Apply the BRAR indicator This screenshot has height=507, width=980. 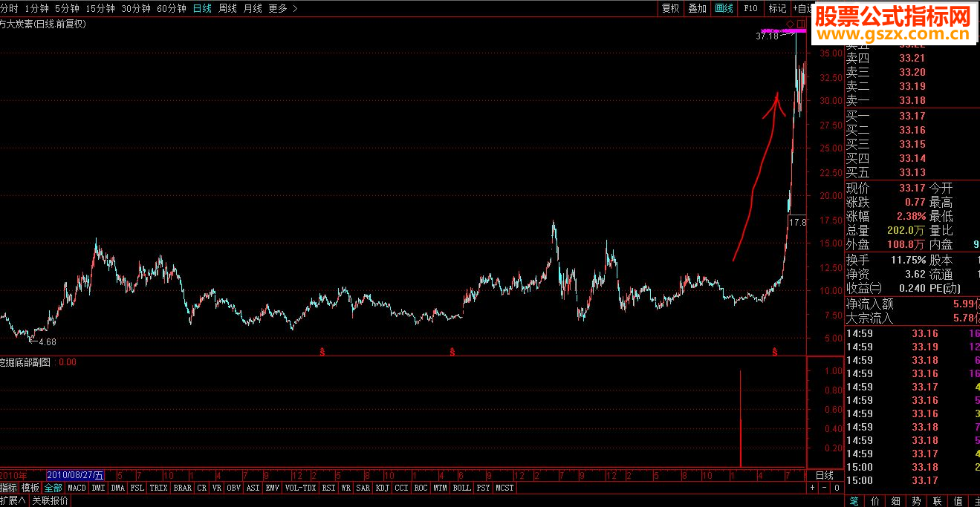pyautogui.click(x=182, y=488)
